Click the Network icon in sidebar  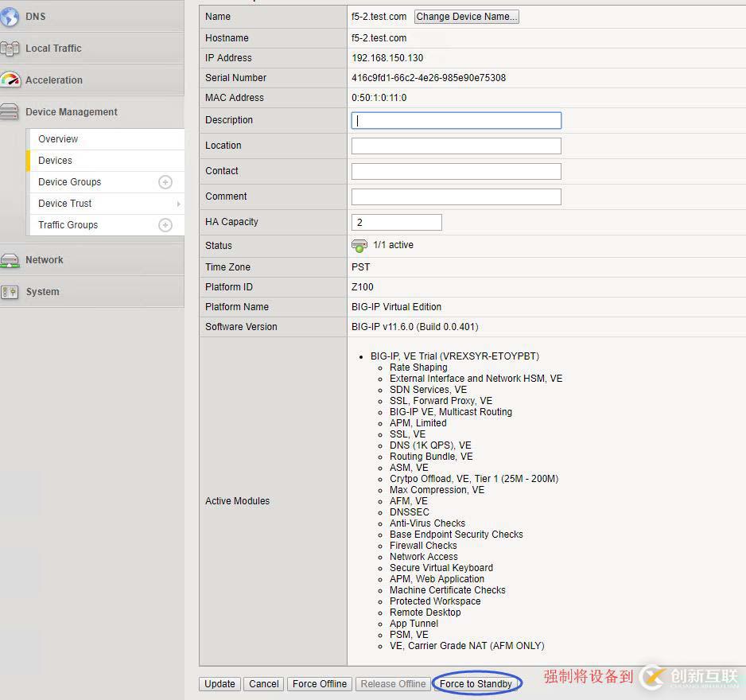click(10, 260)
